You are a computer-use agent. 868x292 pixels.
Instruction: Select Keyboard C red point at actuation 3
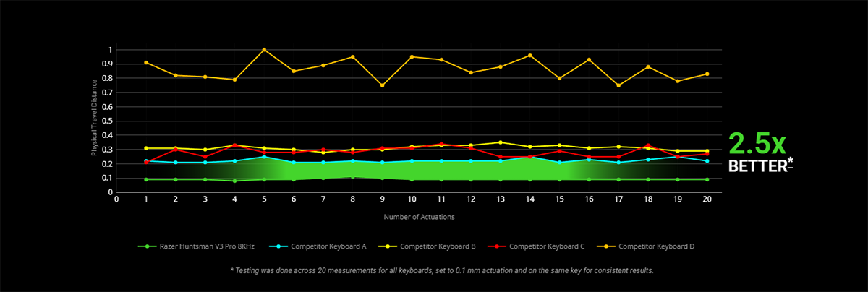tap(205, 157)
